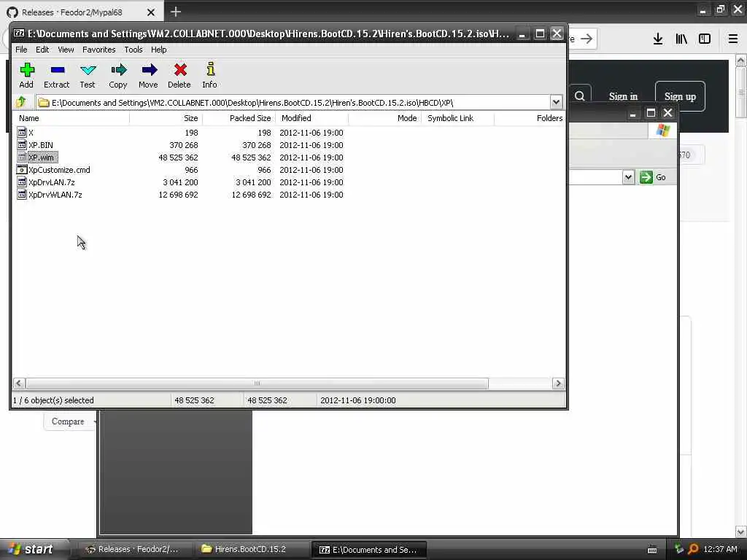
Task: Select the XpCustomize.cmd file name
Action: click(x=59, y=169)
